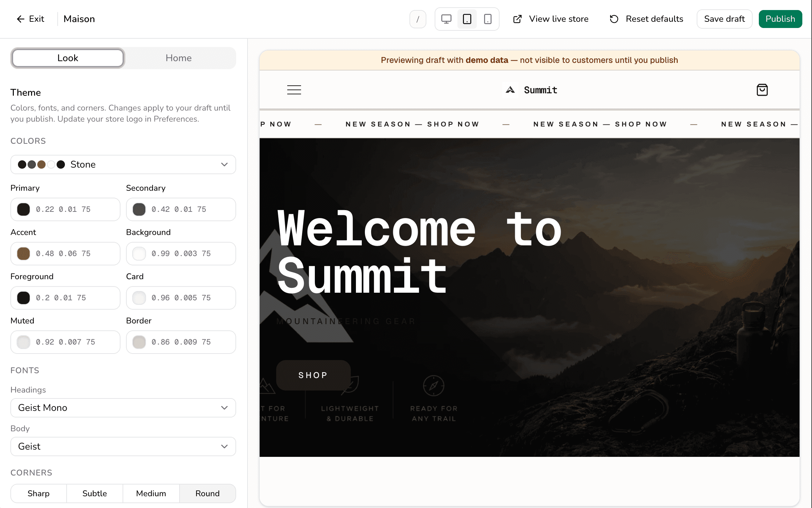Click the draft preview notice banner
The height and width of the screenshot is (508, 812).
click(529, 60)
